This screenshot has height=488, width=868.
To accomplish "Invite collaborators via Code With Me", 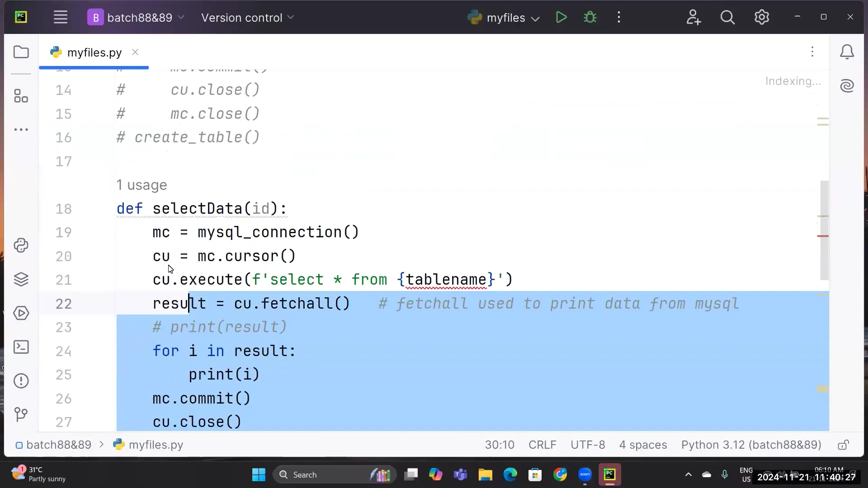I will (x=694, y=17).
